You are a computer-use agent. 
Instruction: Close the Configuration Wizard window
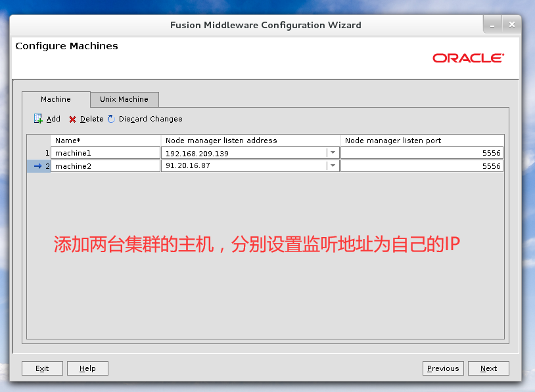point(511,24)
